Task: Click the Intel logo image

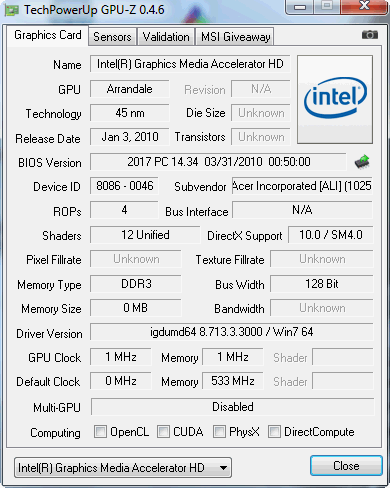Action: (x=335, y=100)
